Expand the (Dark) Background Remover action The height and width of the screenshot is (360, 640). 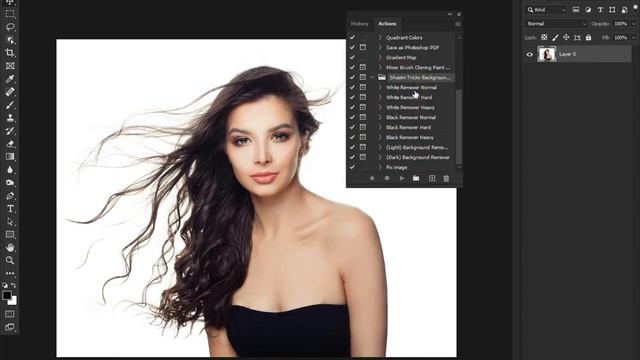point(380,157)
